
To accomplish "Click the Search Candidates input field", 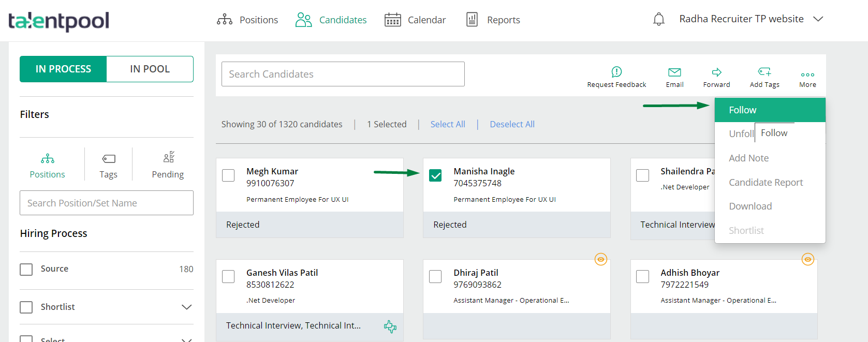I will coord(343,74).
